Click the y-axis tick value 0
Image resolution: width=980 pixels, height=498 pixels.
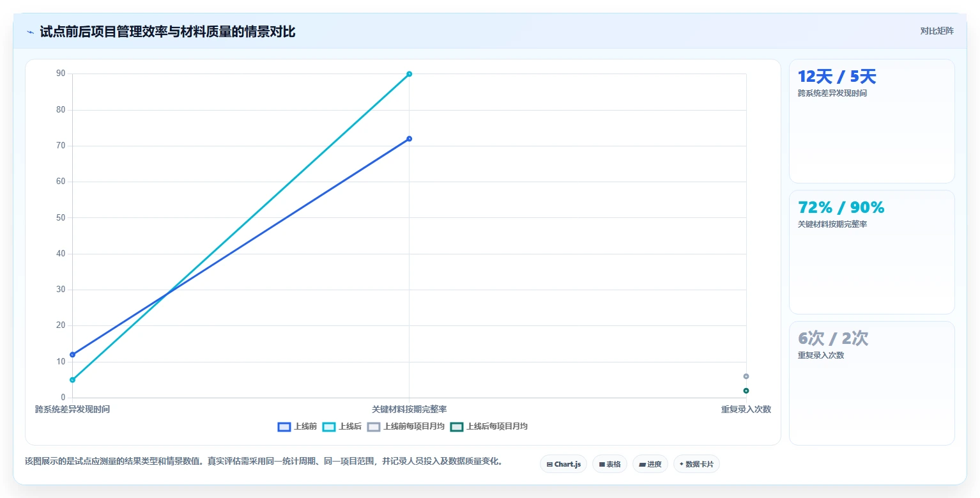(x=63, y=398)
